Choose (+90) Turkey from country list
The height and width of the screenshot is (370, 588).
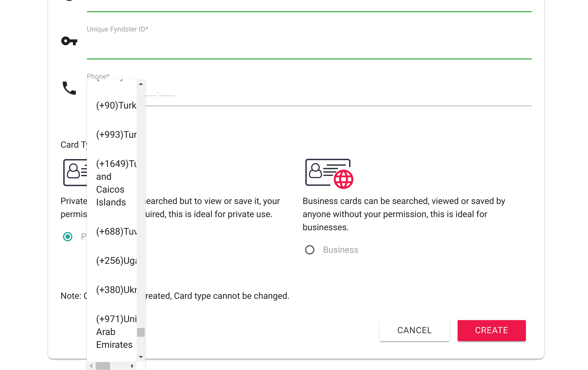tap(112, 105)
